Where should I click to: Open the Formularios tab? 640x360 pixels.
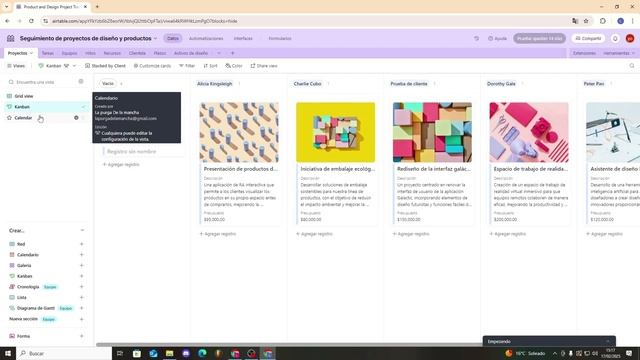[x=280, y=38]
